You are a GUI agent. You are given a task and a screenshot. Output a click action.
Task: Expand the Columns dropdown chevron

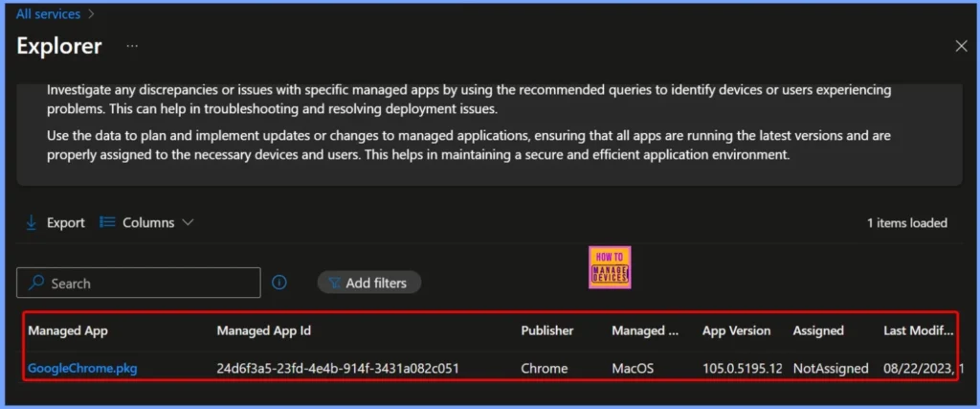click(188, 222)
